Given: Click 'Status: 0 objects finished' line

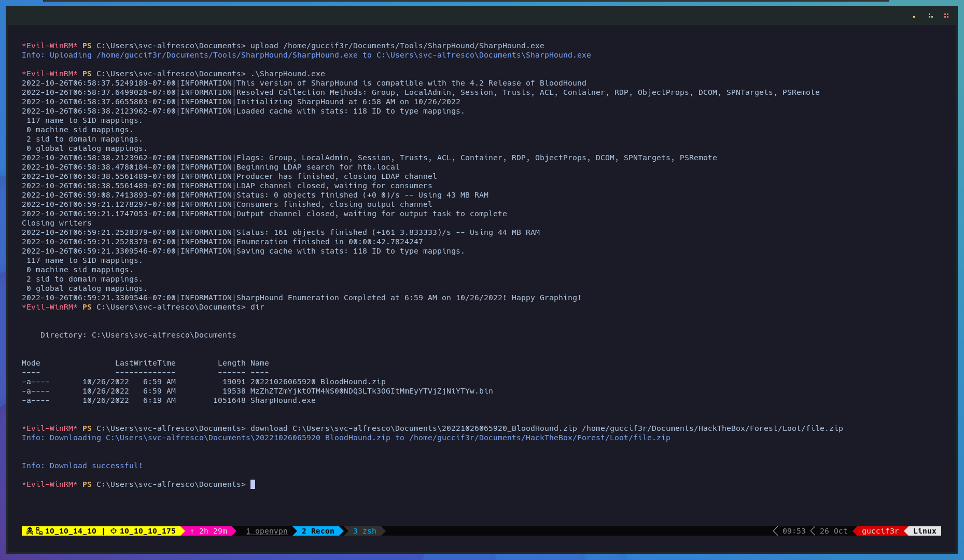Looking at the screenshot, I should click(x=255, y=195).
